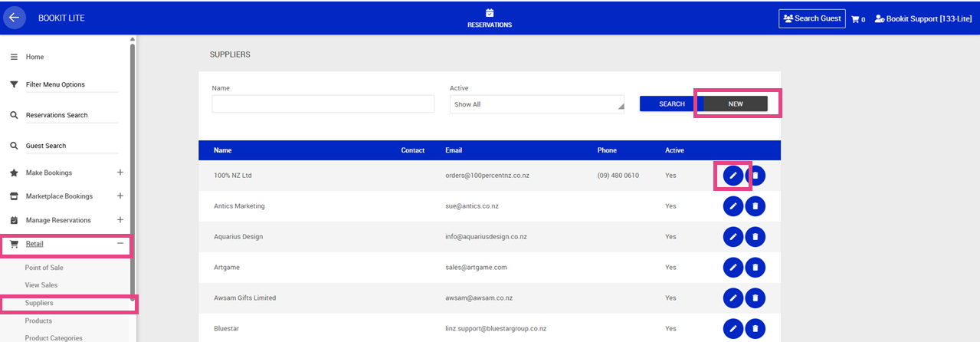Click the Email column header
The image size is (980, 342).
[454, 150]
